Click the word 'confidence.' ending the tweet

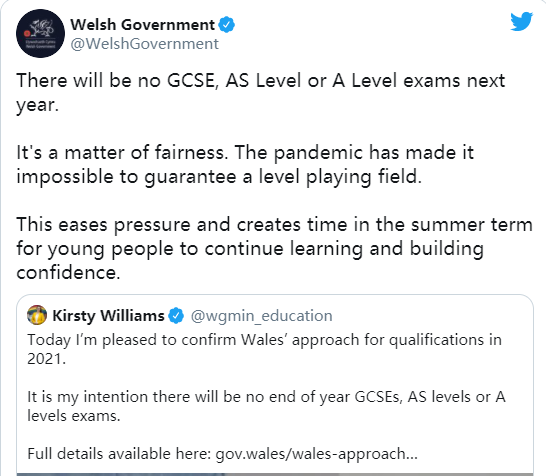pos(68,272)
